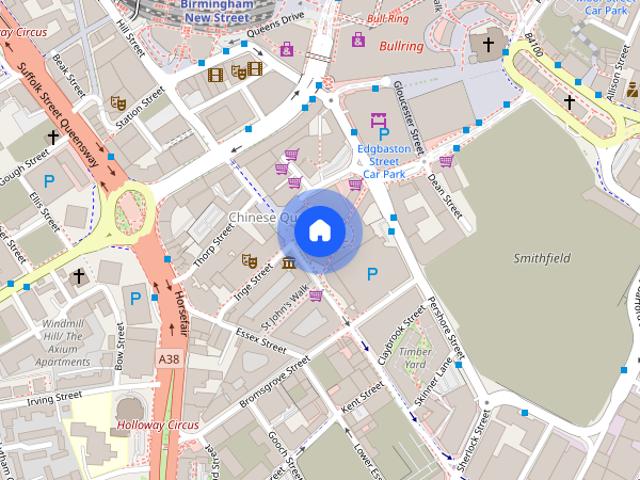Select the shopping cart icon on St John's Walk
Viewport: 640px width, 480px height.
(317, 295)
